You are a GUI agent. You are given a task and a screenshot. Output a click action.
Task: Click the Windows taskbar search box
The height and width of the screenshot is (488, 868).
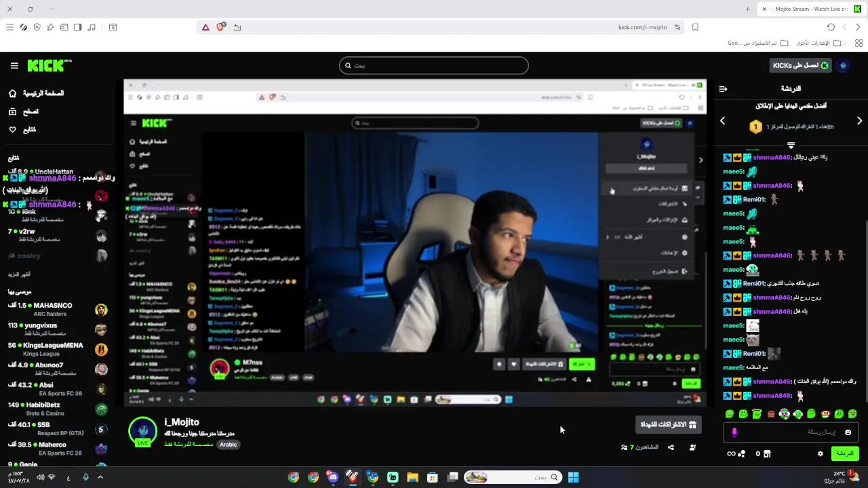513,477
